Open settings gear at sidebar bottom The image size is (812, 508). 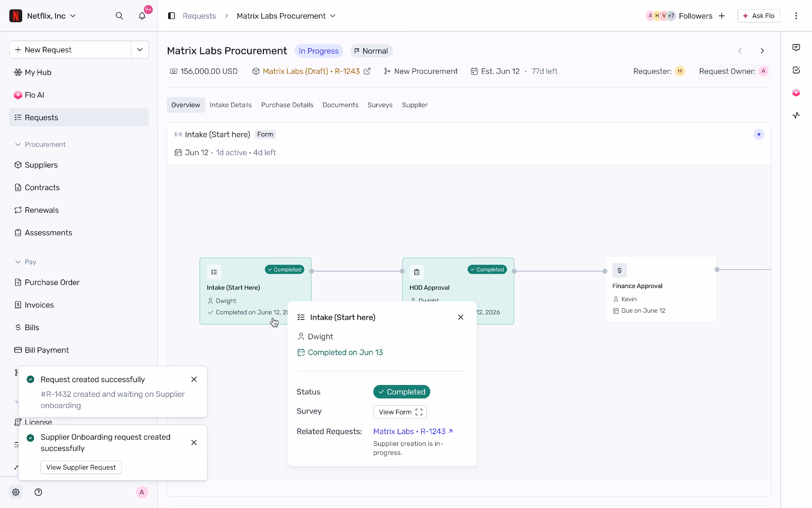click(x=16, y=492)
